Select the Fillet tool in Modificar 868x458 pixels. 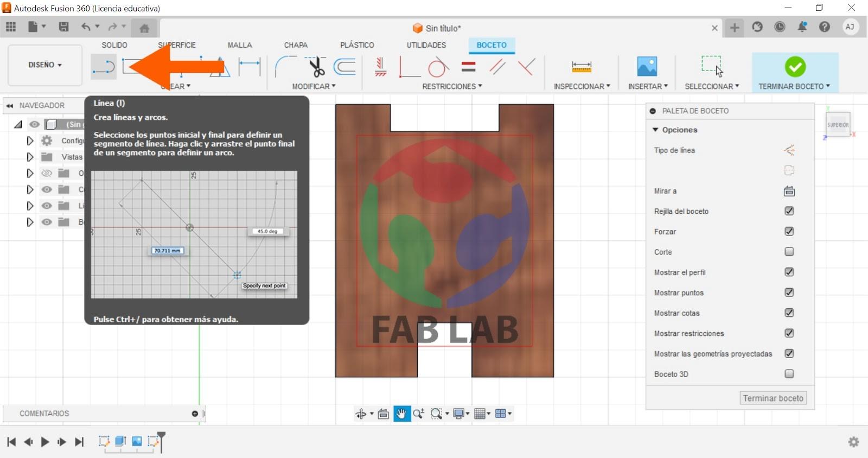[x=285, y=67]
